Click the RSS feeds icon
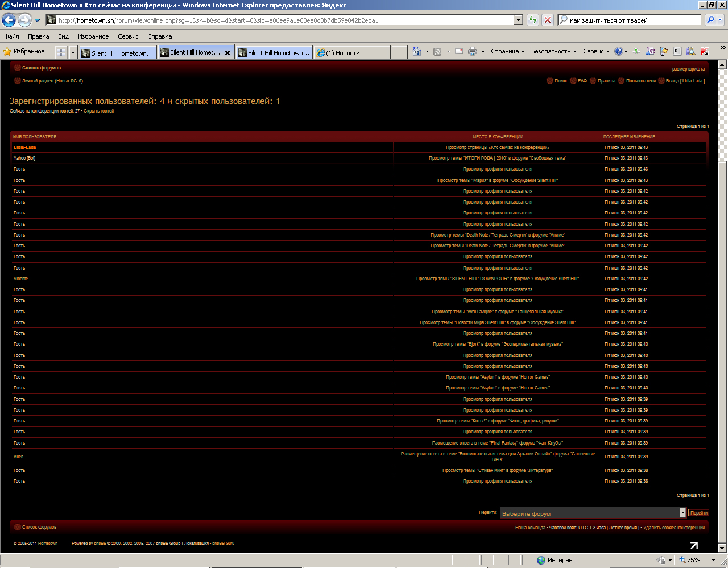728x568 pixels. tap(437, 52)
